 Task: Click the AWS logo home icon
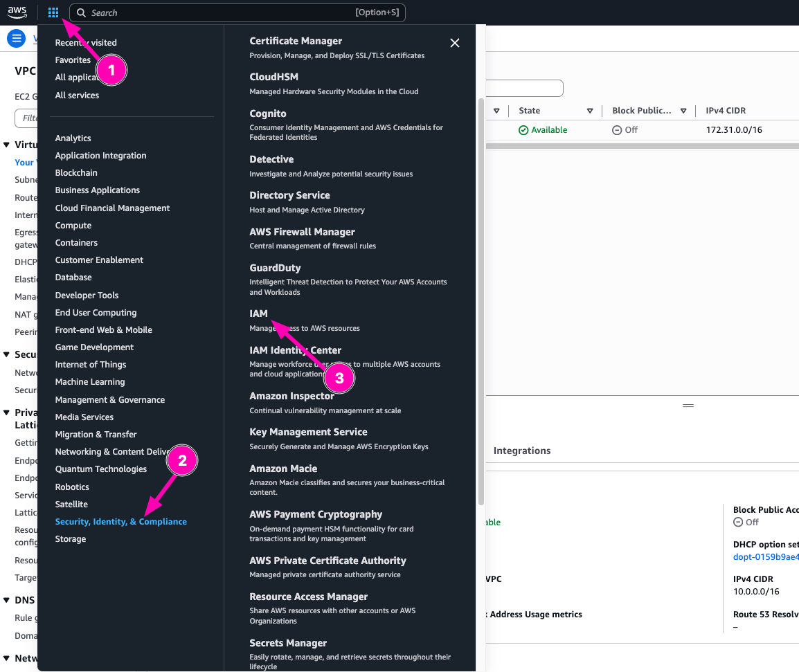point(17,12)
